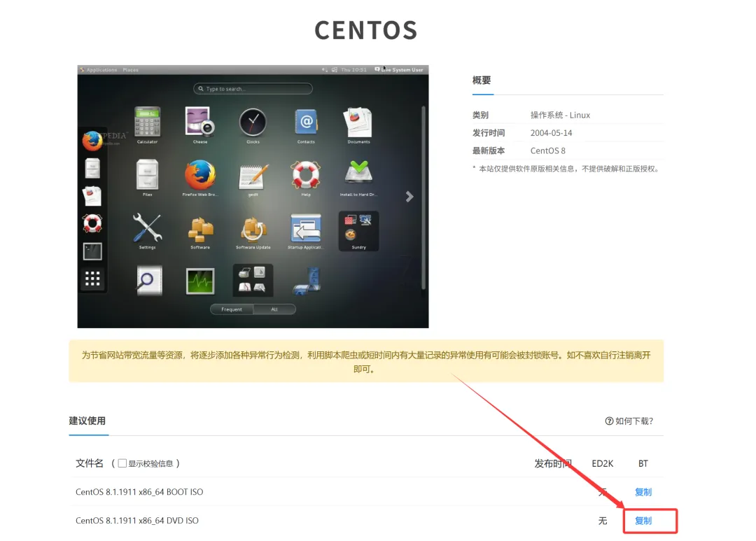Open the Help lifebuoy icon in grid
The image size is (756, 541).
[x=306, y=174]
